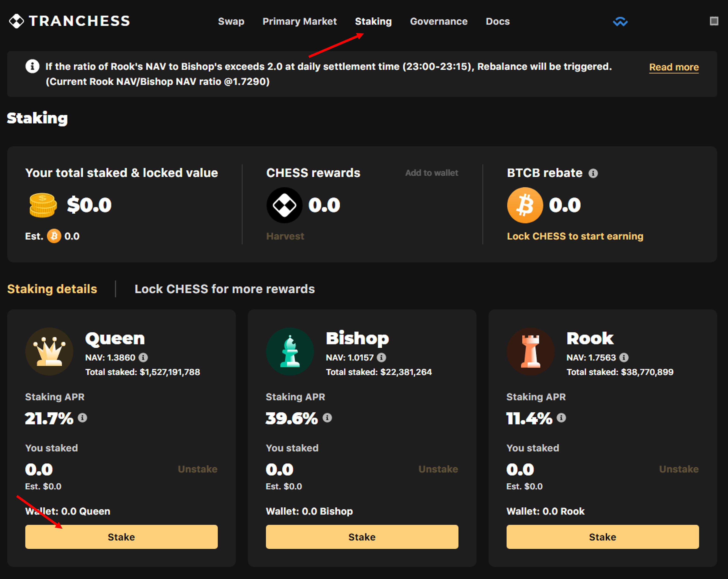Select the Staking details tab
The height and width of the screenshot is (579, 728).
click(52, 289)
